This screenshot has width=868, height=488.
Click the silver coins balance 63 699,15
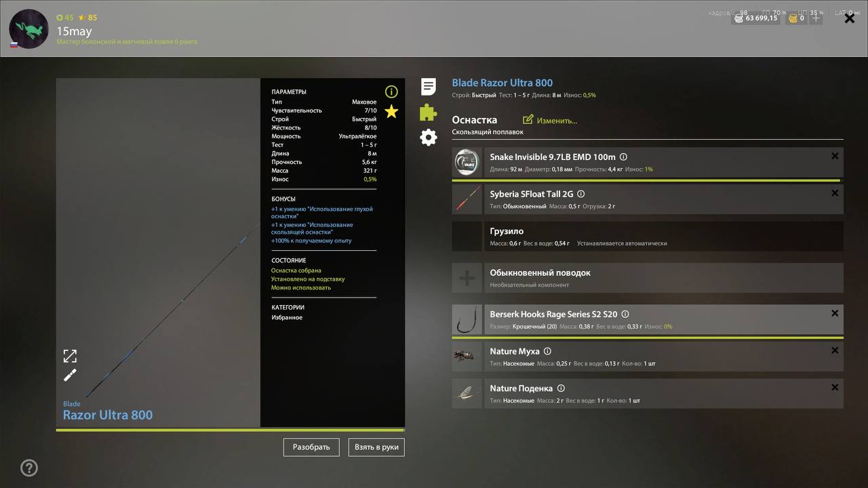(x=755, y=18)
